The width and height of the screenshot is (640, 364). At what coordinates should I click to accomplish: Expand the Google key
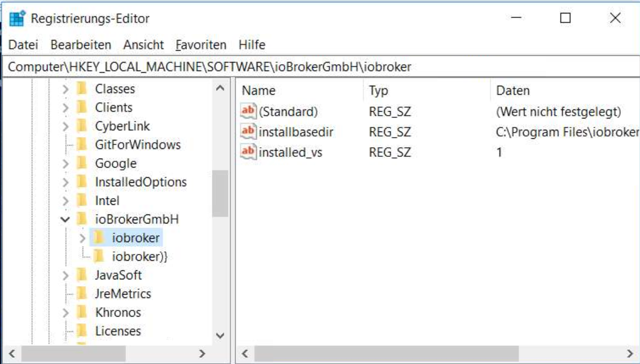[66, 164]
